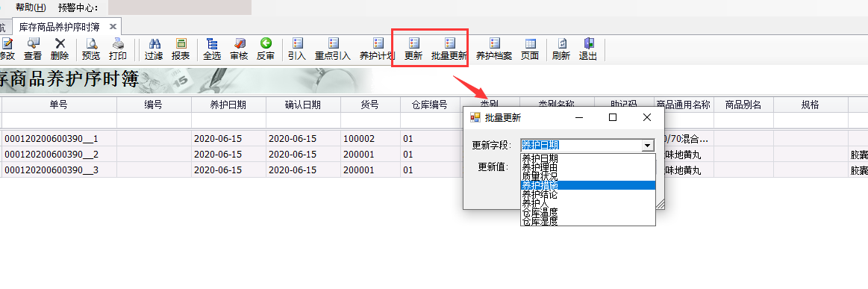This screenshot has width=868, height=289.
Task: Click the 删除 delete icon
Action: (59, 49)
